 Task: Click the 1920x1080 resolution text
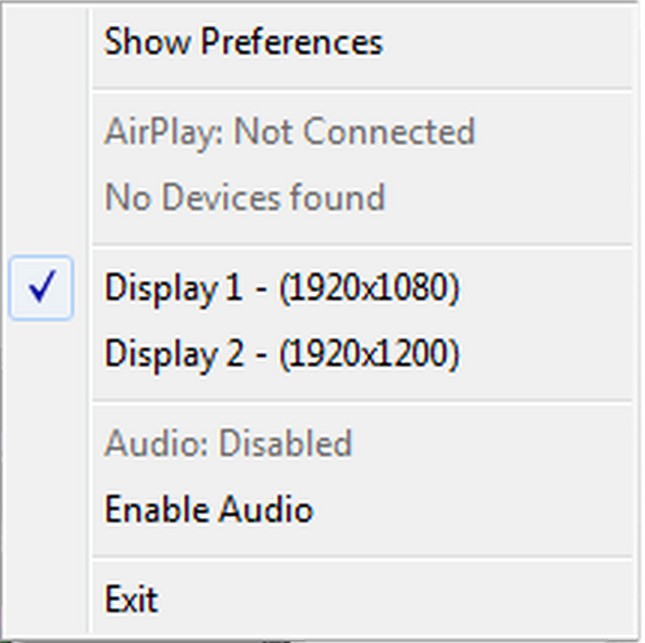coord(369,289)
